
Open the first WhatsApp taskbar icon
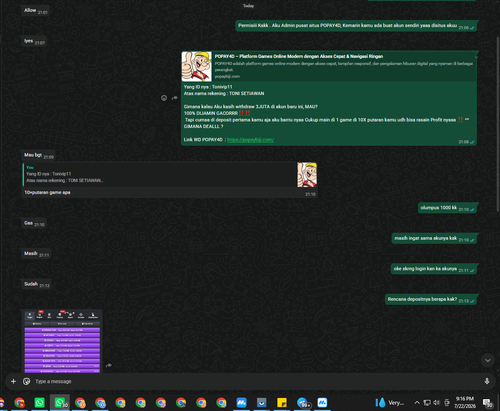click(x=39, y=403)
